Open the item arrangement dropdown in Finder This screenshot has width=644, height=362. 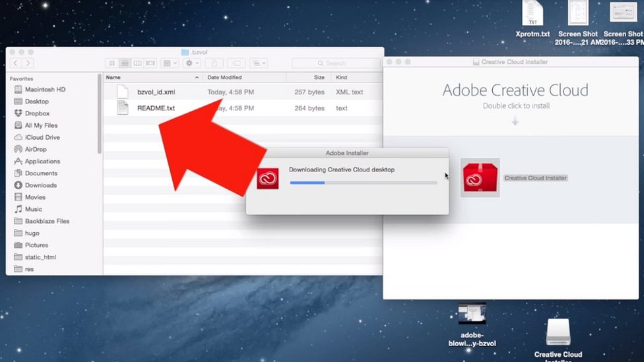[170, 63]
